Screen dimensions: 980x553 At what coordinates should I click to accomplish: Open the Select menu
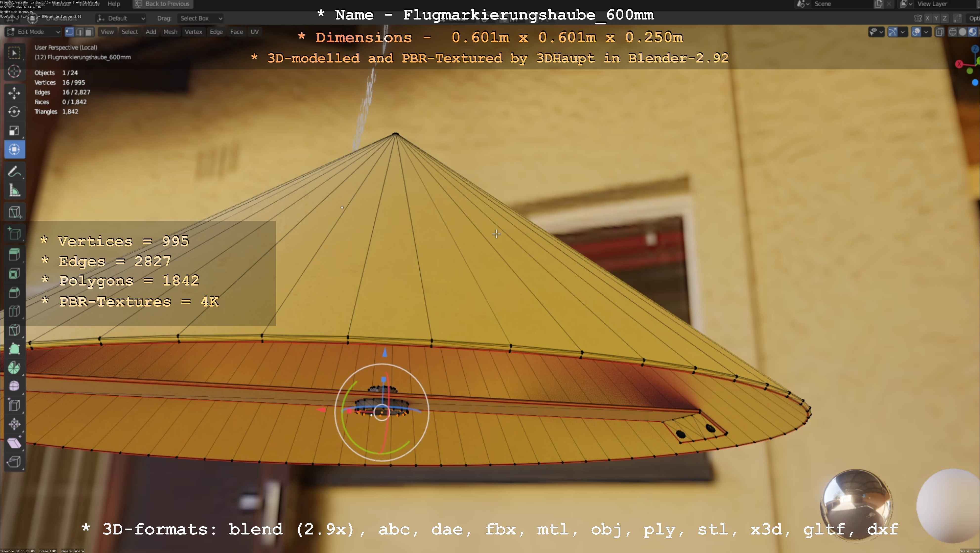pyautogui.click(x=130, y=32)
